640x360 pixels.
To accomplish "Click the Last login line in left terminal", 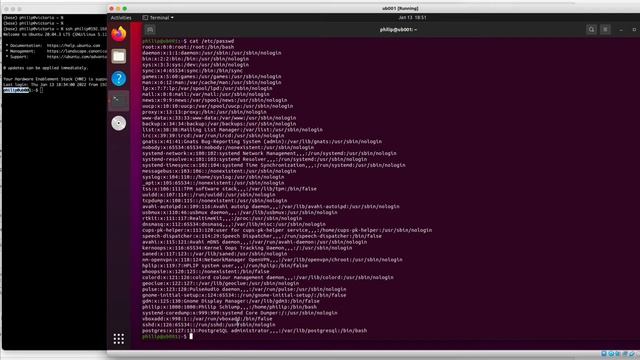I will pyautogui.click(x=55, y=84).
